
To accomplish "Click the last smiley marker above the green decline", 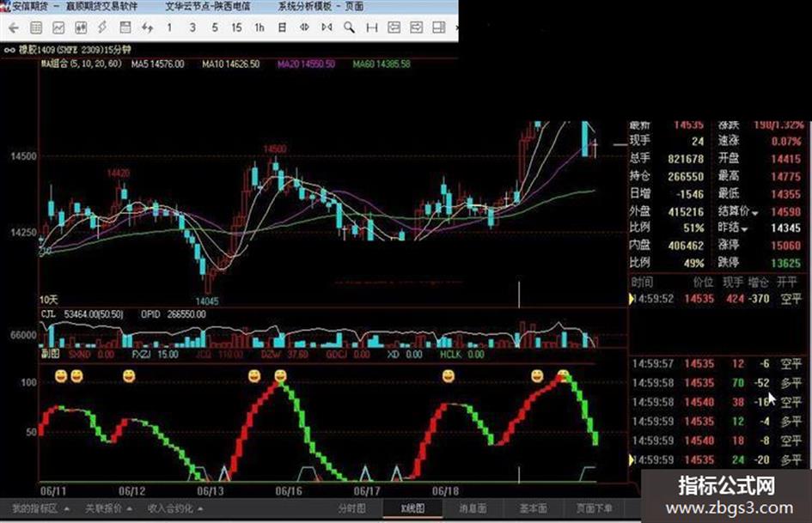I will point(563,375).
